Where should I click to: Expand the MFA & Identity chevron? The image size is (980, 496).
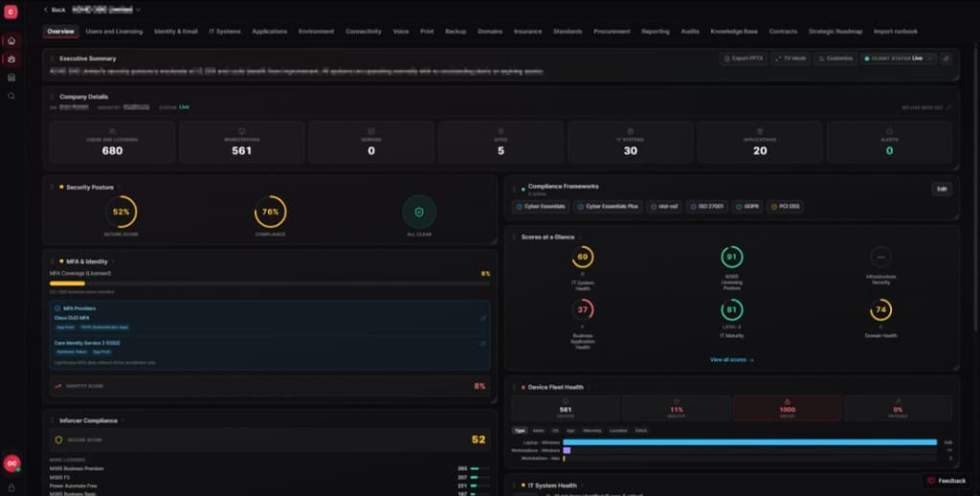tap(113, 262)
